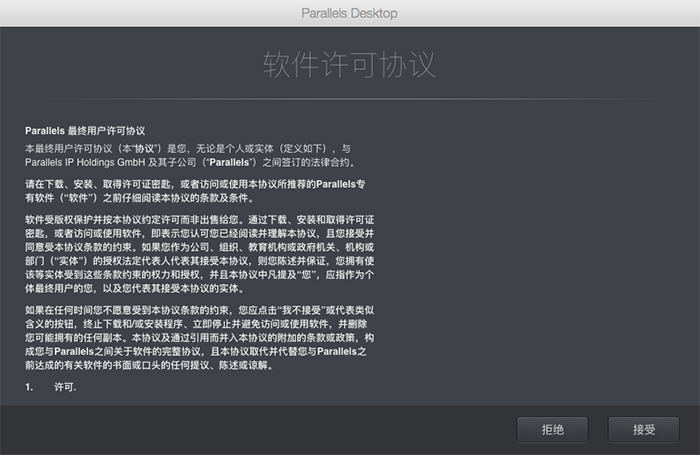Click the paragraph beginning 如果在任何时间
Image resolution: width=700 pixels, height=455 pixels.
pos(200,338)
